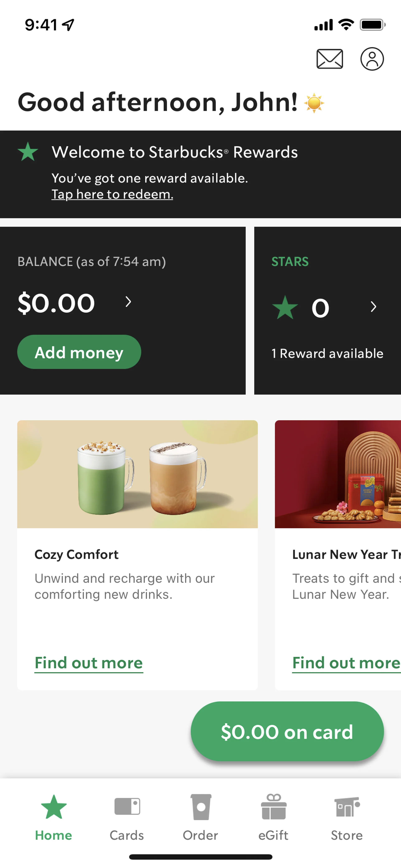401x868 pixels.
Task: Tap the eGift present icon
Action: 273,807
